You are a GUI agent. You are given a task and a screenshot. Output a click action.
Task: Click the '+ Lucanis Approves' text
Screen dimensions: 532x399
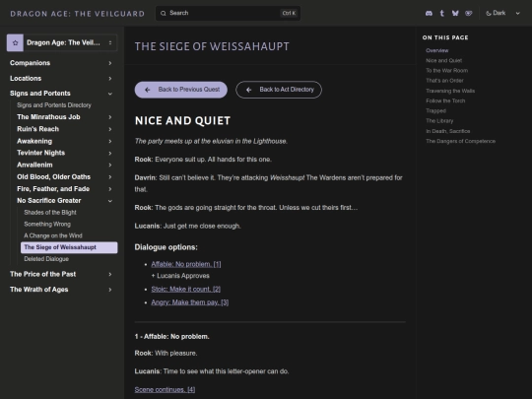180,276
